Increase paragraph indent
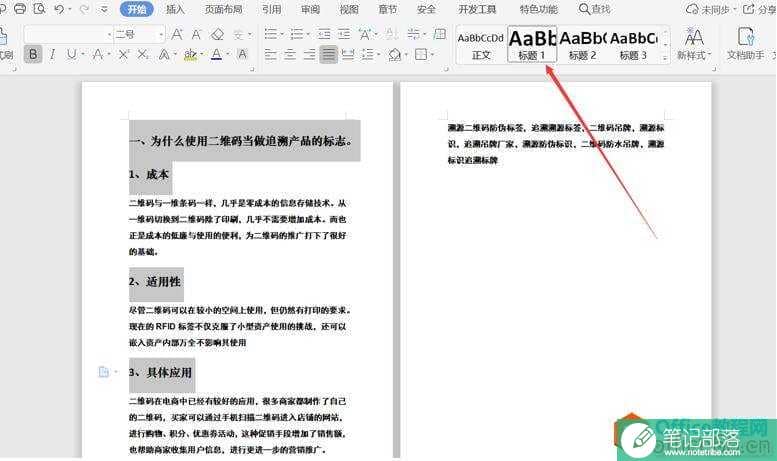Viewport: 777px width, 461px height. click(x=344, y=34)
